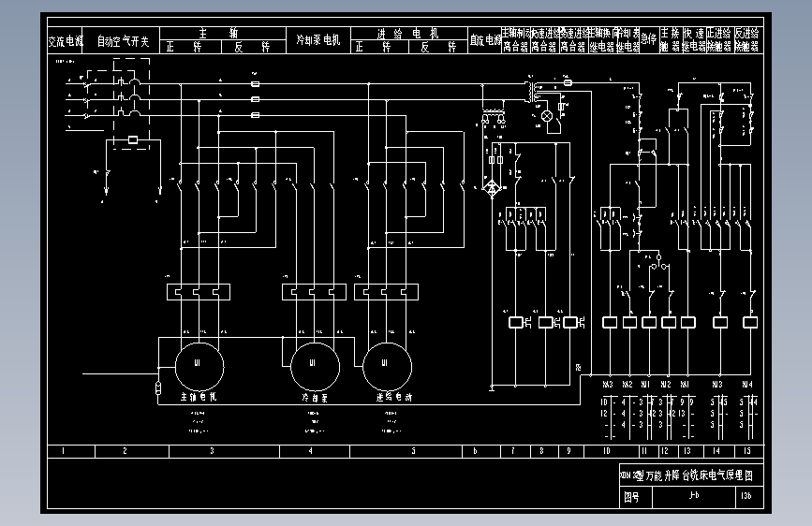Screen dimensions: 812x526
Task: Click zone number 14 in bottom strip
Action: (x=716, y=451)
